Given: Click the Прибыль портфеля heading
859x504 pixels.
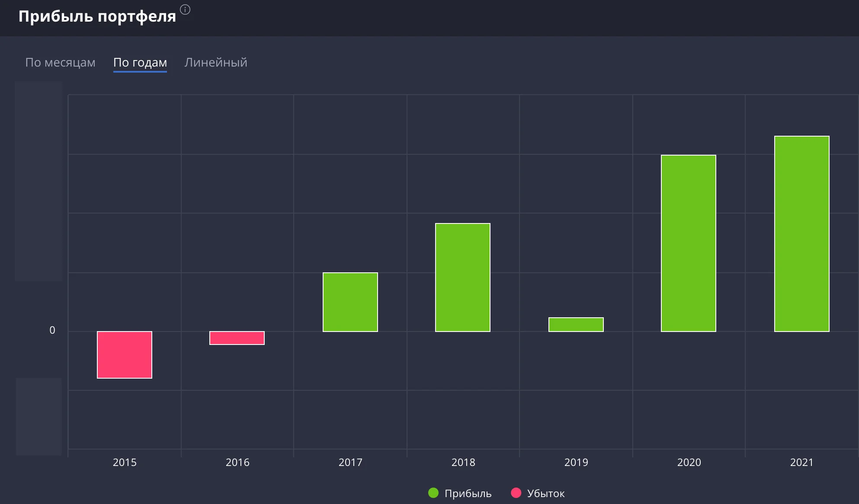Looking at the screenshot, I should pyautogui.click(x=97, y=16).
